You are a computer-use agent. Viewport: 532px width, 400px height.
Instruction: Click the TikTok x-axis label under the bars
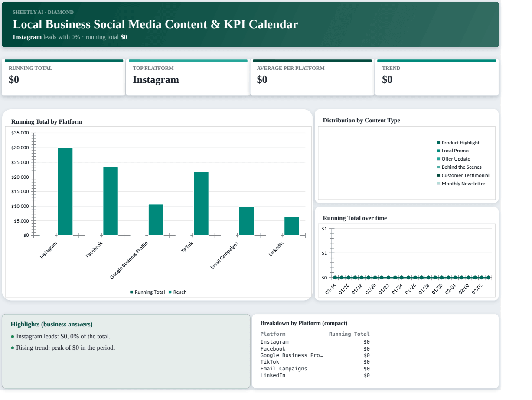[187, 247]
